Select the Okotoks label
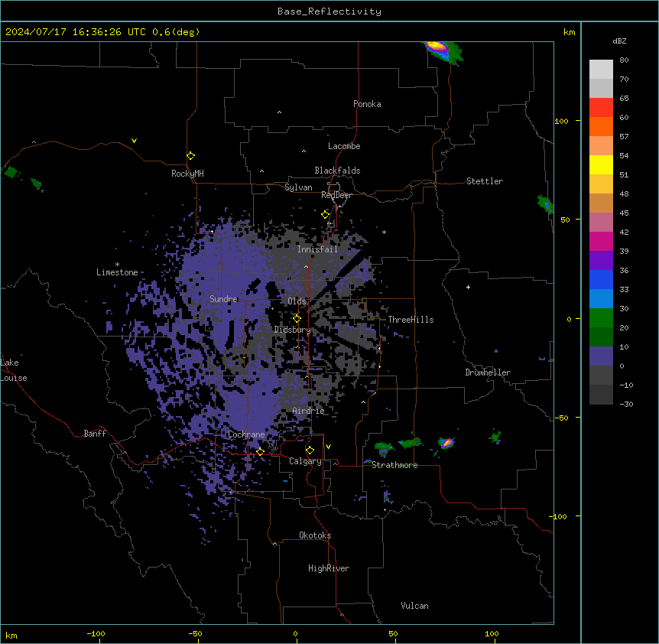The image size is (659, 644). (315, 535)
